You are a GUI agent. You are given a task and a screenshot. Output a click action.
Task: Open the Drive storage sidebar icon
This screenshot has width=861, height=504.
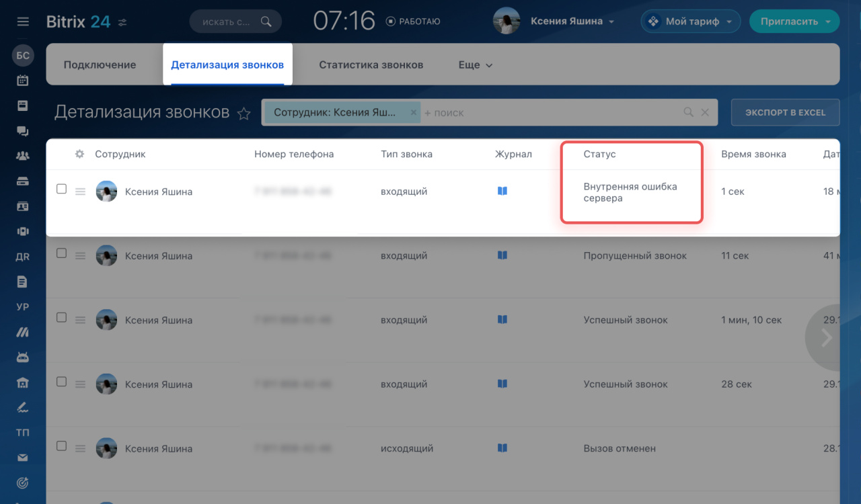pyautogui.click(x=23, y=181)
